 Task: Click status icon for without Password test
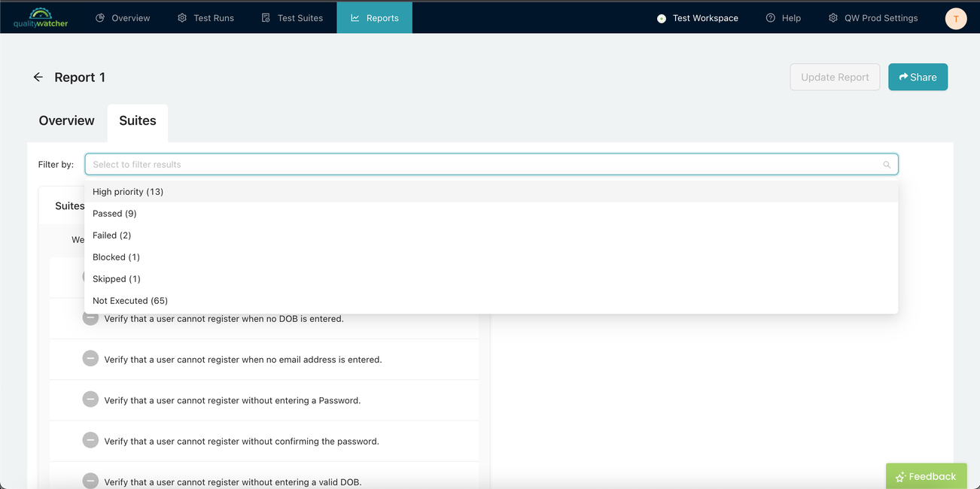pos(90,399)
